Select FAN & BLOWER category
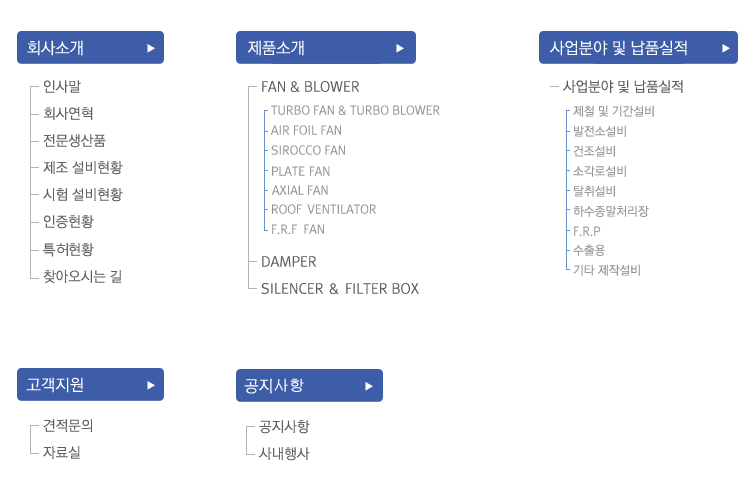Image resolution: width=755 pixels, height=479 pixels. click(310, 87)
